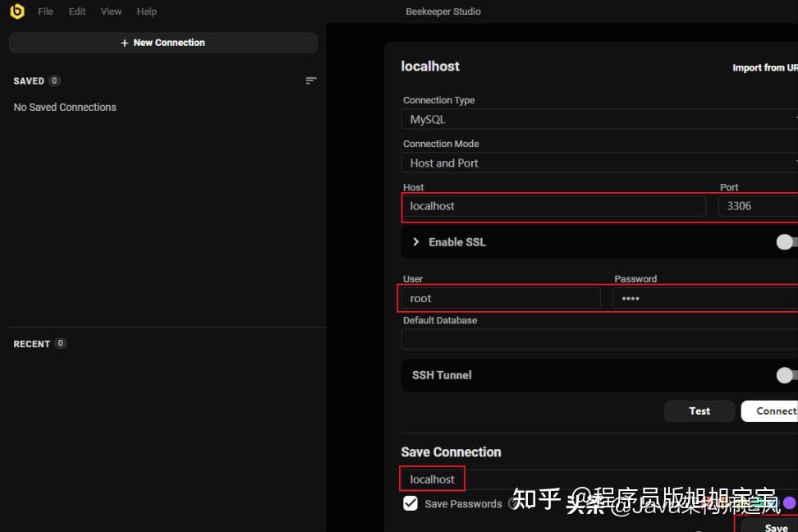Toggle the Save Passwords checkbox
Screen dimensions: 798x532
click(410, 503)
